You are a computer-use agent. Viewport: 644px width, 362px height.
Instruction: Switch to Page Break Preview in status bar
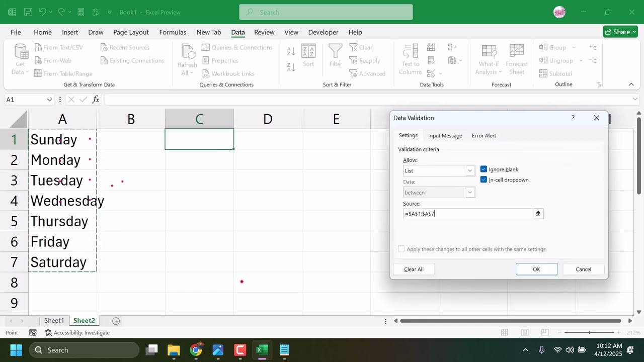545,332
